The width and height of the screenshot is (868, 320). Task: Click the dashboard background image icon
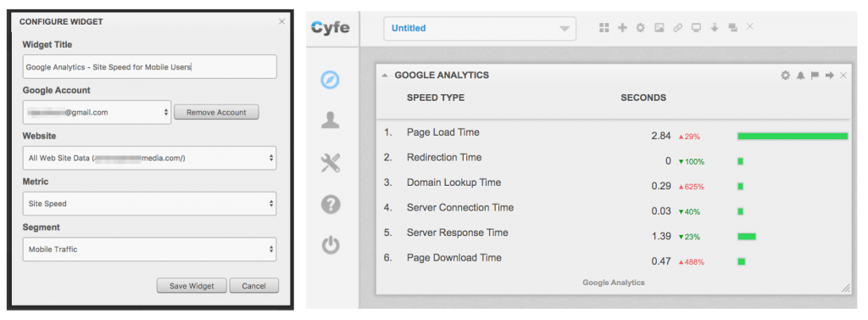click(659, 28)
